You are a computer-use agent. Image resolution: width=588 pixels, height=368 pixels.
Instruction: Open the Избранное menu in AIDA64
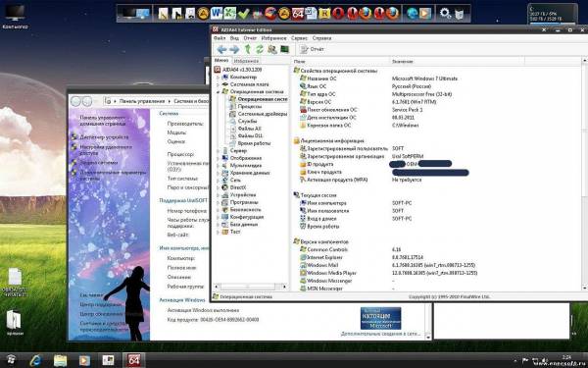tap(273, 38)
